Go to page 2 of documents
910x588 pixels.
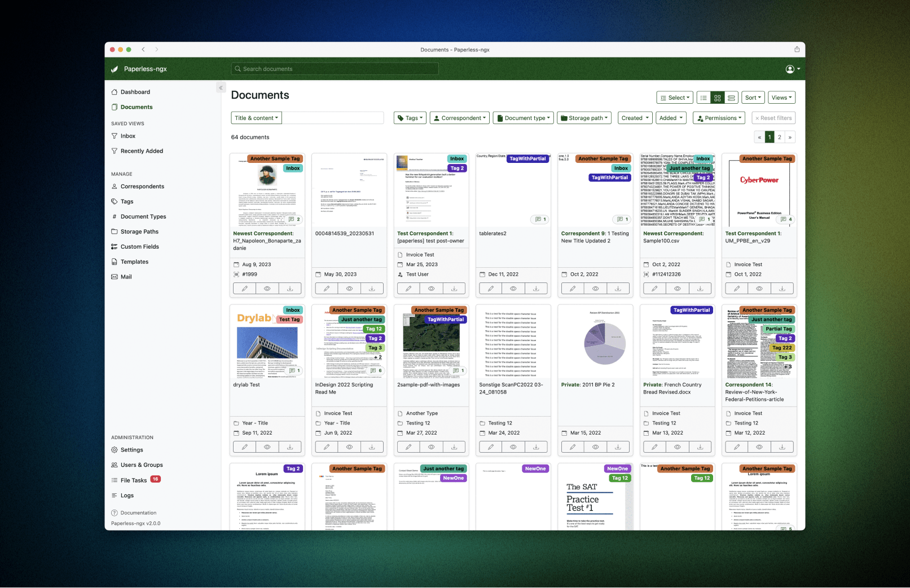tap(780, 137)
